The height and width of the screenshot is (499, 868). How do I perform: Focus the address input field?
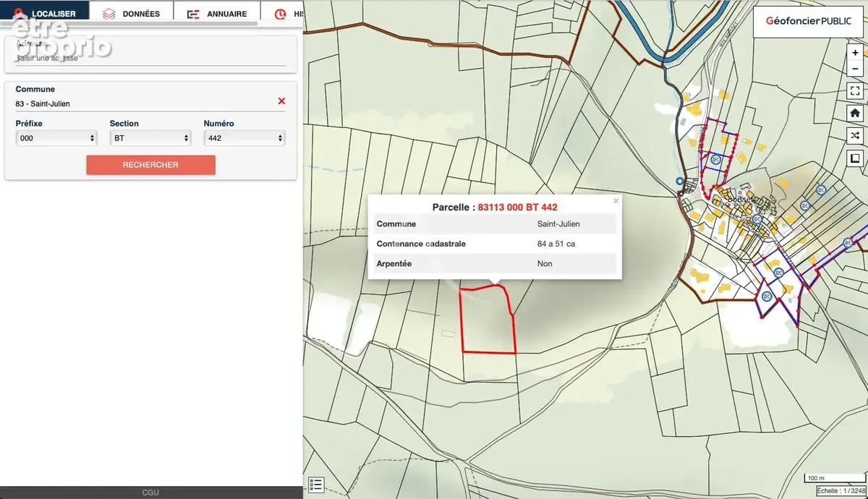[150, 58]
